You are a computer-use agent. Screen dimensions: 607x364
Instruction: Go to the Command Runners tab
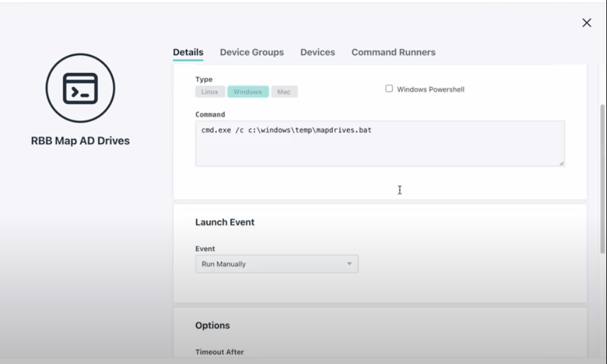393,52
